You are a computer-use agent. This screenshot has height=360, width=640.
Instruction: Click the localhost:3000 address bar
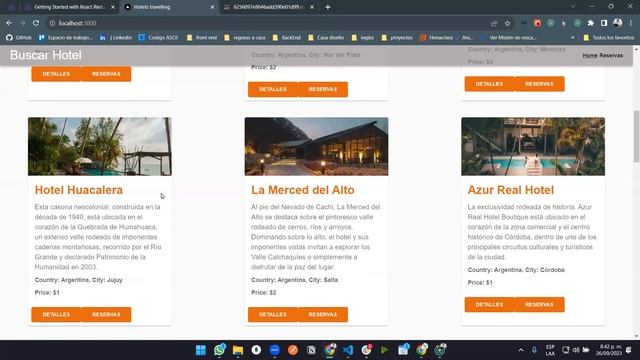[269, 23]
